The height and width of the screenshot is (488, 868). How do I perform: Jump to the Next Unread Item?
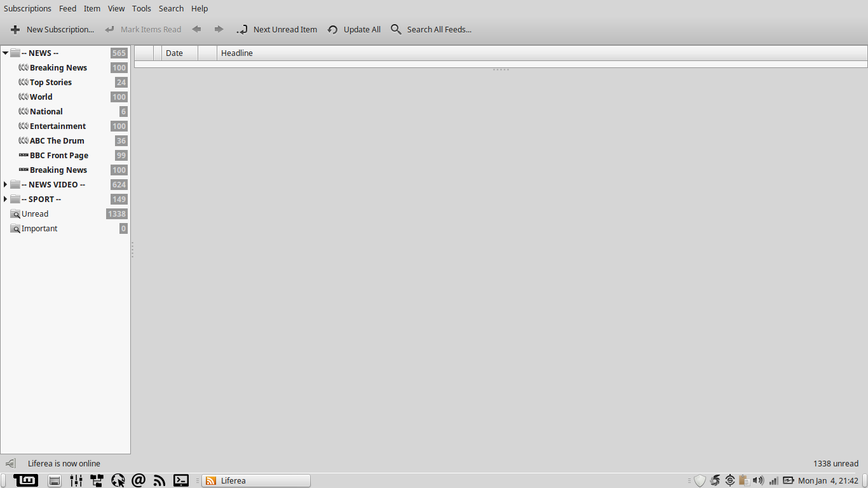pos(276,29)
